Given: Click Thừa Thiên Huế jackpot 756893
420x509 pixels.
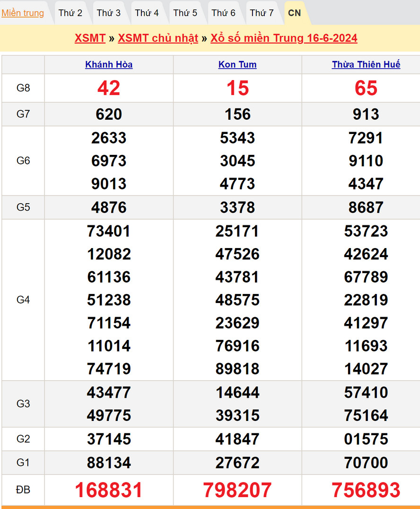Looking at the screenshot, I should (366, 490).
